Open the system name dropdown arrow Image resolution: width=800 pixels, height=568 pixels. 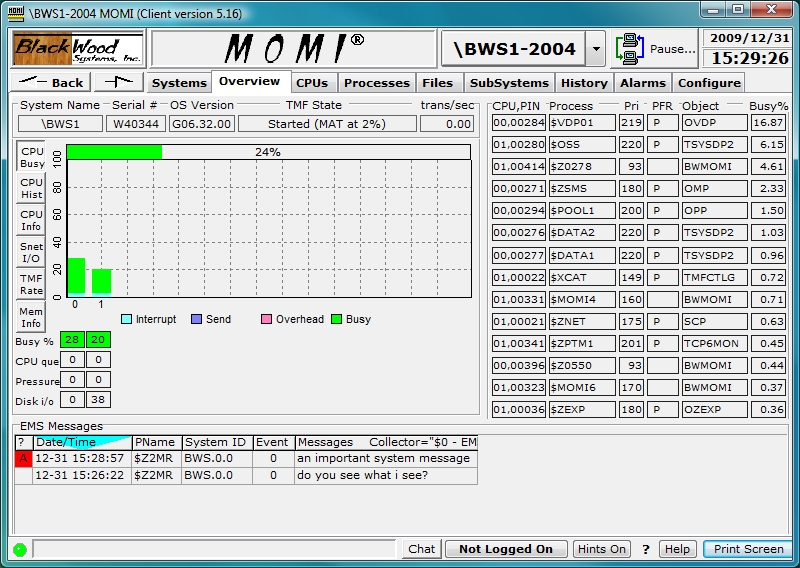coord(595,49)
